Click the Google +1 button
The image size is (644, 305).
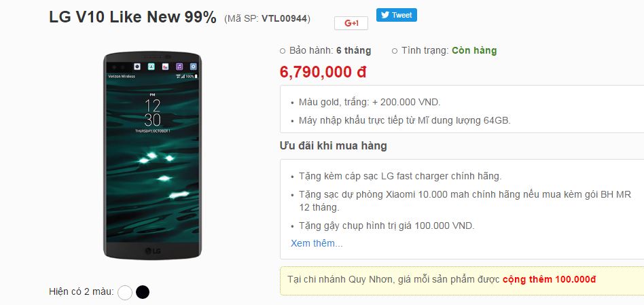(351, 23)
